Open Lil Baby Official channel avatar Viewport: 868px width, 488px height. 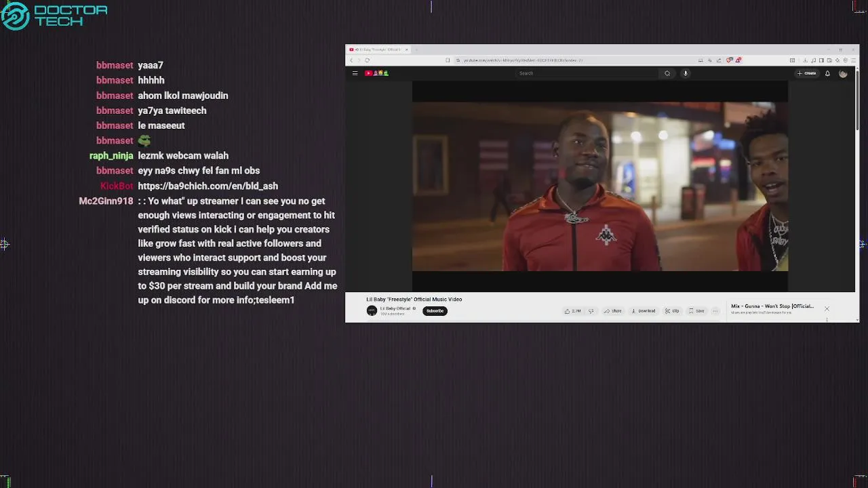point(372,310)
